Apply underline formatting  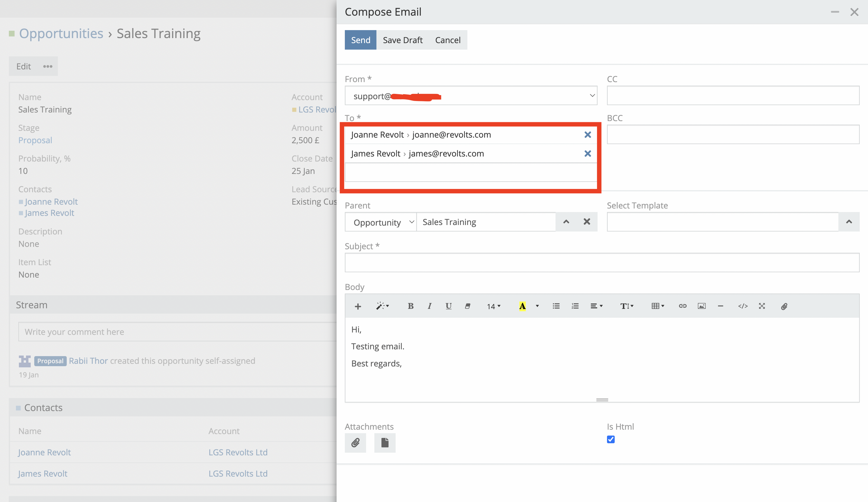(448, 306)
